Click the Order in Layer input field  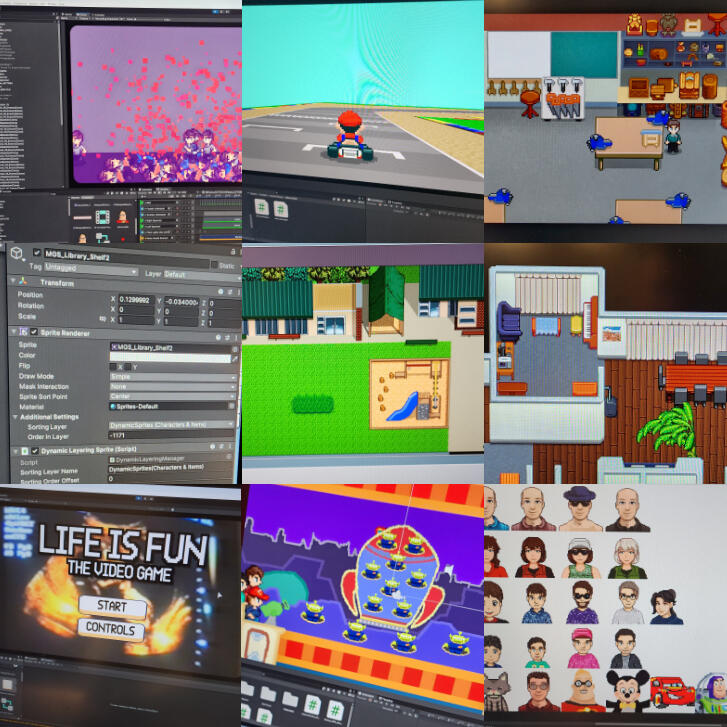pyautogui.click(x=172, y=435)
